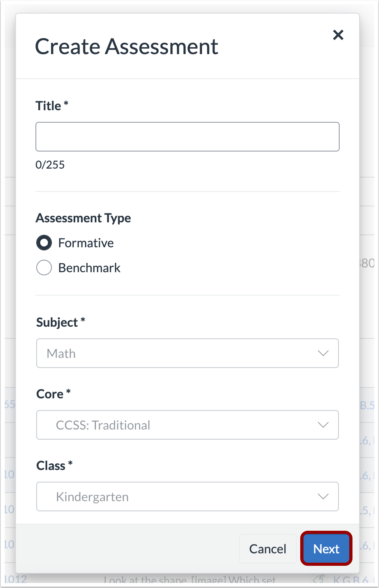
Task: Cancel the assessment creation
Action: click(267, 549)
